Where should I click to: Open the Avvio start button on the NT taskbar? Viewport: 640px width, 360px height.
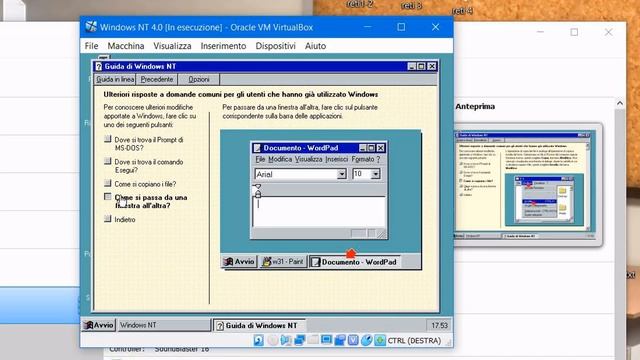[x=99, y=325]
